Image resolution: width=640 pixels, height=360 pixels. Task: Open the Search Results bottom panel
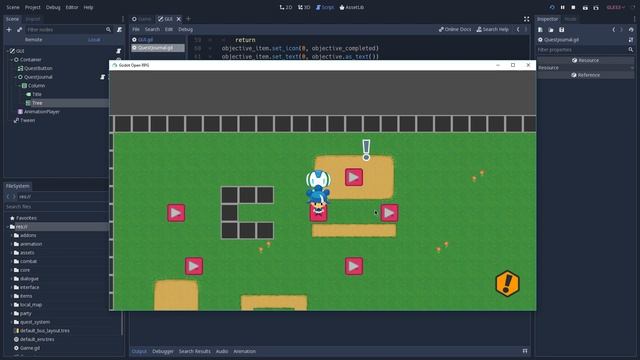click(195, 351)
